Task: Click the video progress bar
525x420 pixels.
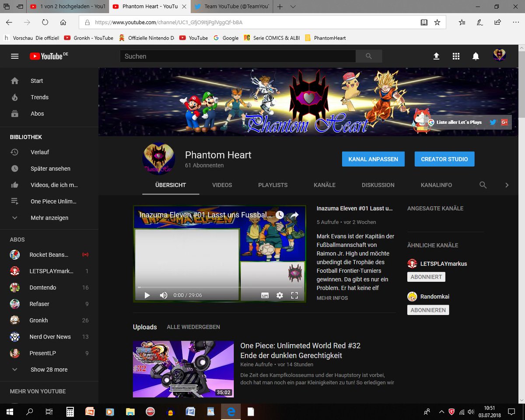Action: point(220,287)
